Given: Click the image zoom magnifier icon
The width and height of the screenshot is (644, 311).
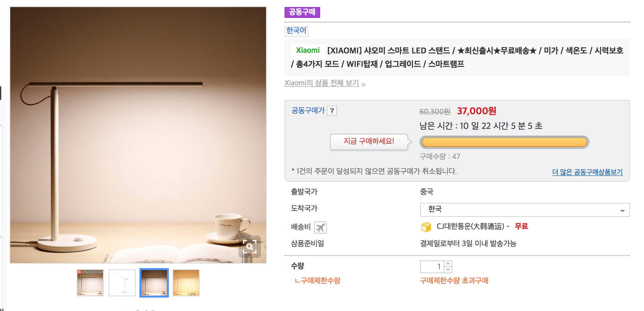Looking at the screenshot, I should (250, 247).
